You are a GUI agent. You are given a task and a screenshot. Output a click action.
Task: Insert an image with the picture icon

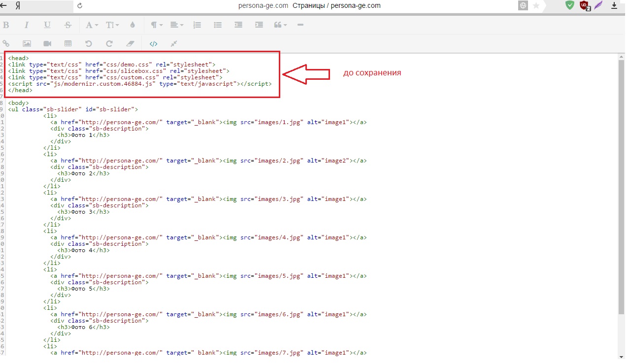click(x=27, y=44)
